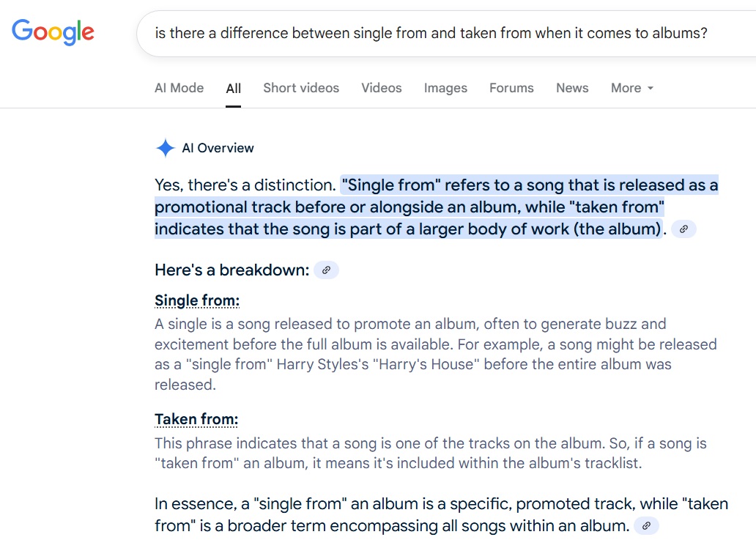
Task: Show the Forums tab results
Action: (511, 88)
